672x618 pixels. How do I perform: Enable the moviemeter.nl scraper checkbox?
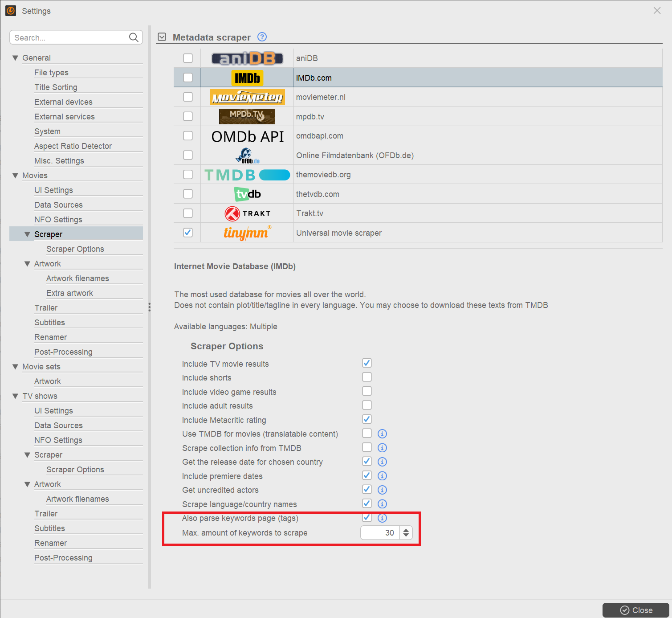188,97
